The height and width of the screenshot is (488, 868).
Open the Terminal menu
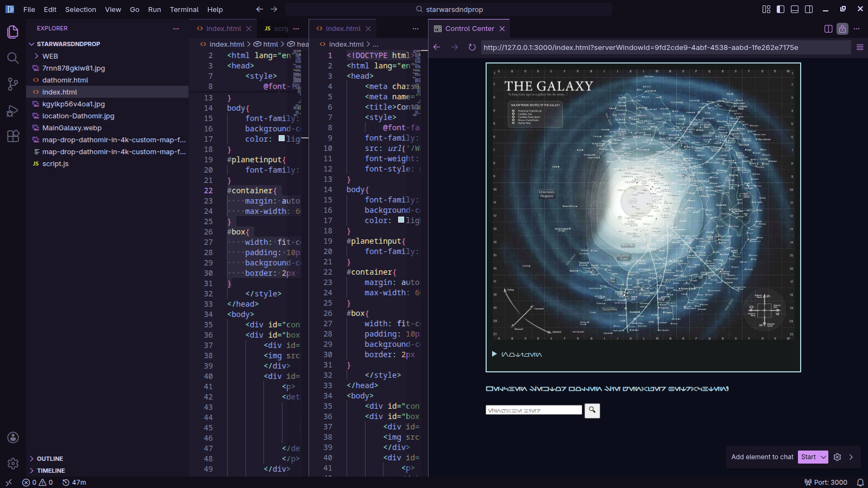(x=184, y=9)
